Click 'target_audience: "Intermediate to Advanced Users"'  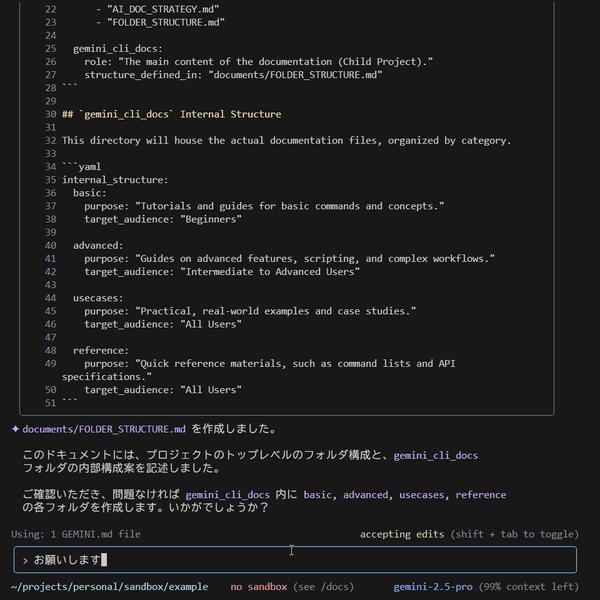222,271
